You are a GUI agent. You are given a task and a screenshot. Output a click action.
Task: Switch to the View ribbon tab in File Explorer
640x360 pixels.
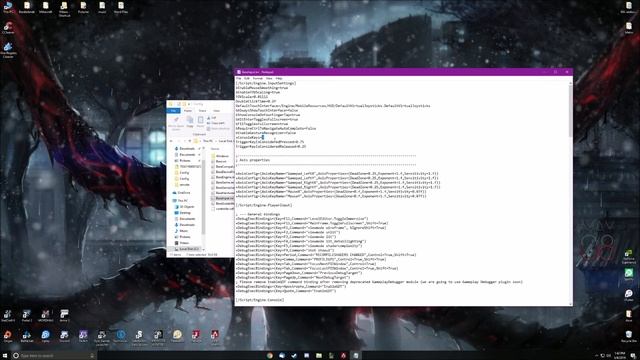[216, 111]
